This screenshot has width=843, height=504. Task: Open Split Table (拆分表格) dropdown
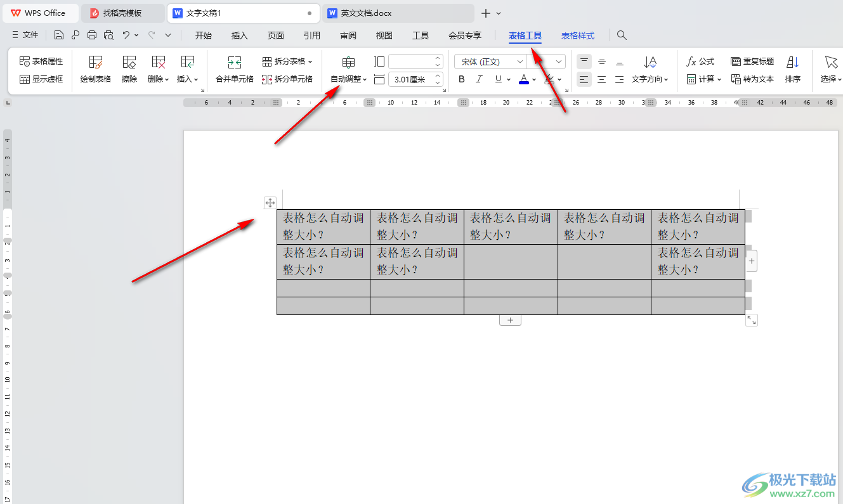click(x=287, y=61)
